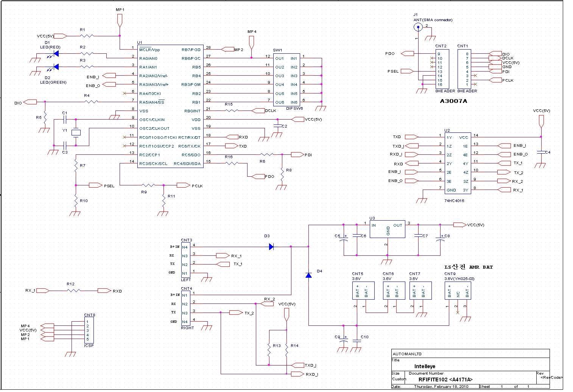Click the ANT(SMA connector) label
Image resolution: width=573 pixels, height=392 pixels.
click(433, 20)
